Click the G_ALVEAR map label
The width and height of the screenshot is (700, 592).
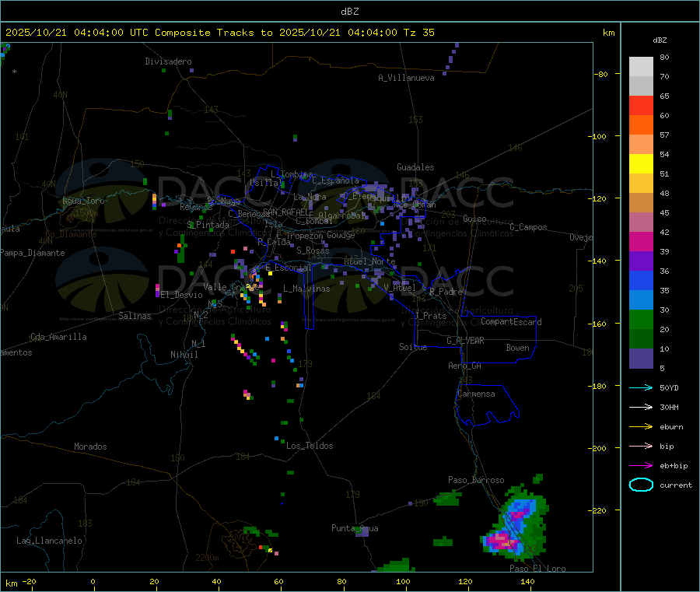[x=465, y=341]
